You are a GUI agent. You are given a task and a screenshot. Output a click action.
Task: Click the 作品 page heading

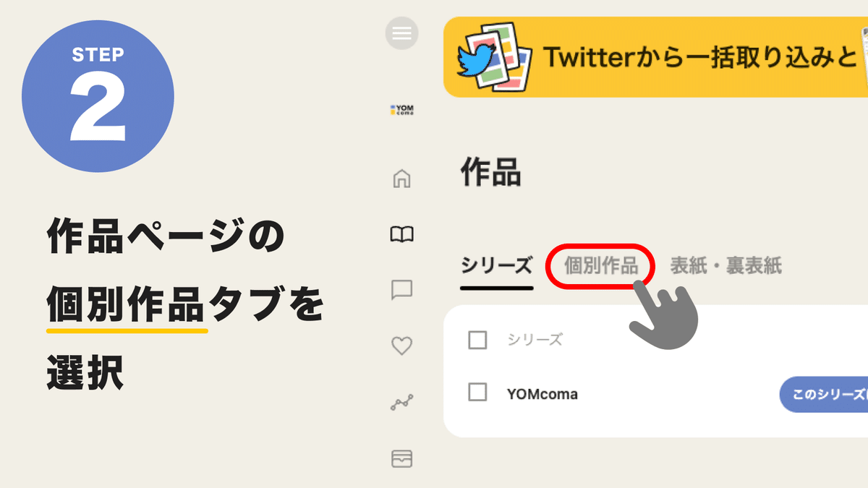click(x=490, y=174)
